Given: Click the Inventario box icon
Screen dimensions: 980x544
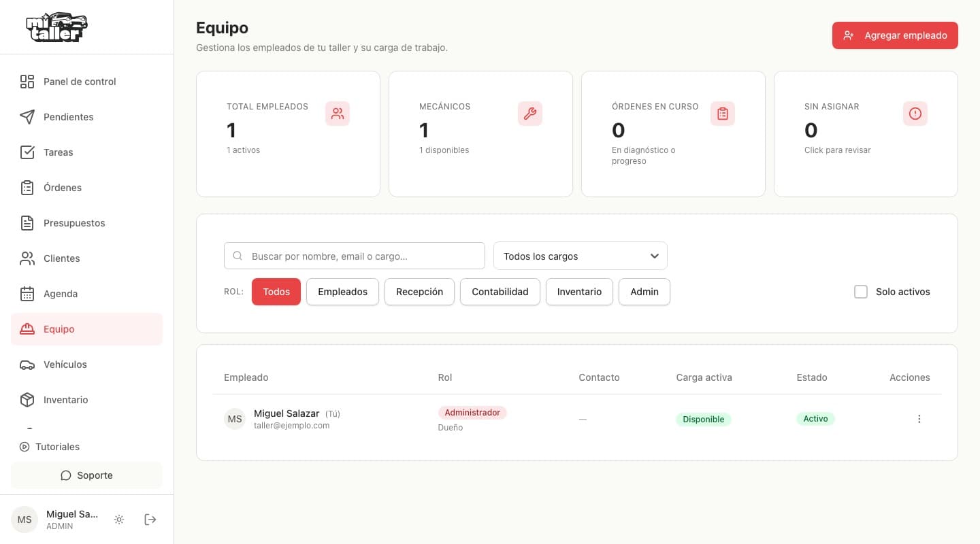Looking at the screenshot, I should pos(27,400).
